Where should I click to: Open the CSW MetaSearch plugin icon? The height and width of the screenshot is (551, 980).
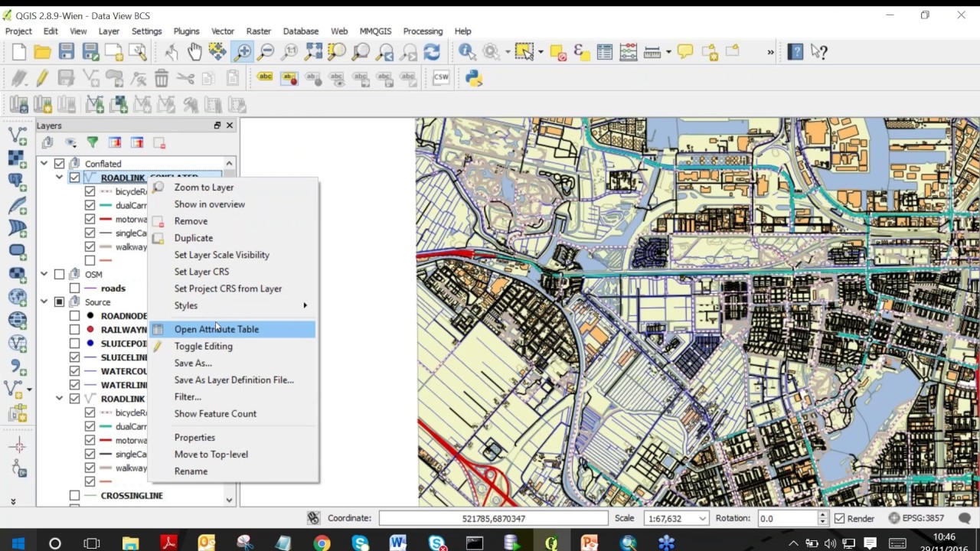[441, 77]
